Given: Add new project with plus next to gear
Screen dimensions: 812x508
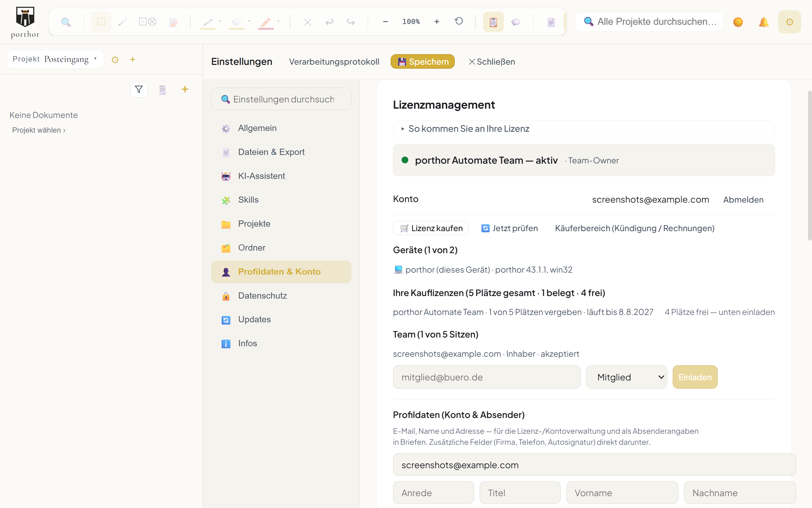Looking at the screenshot, I should [x=133, y=59].
